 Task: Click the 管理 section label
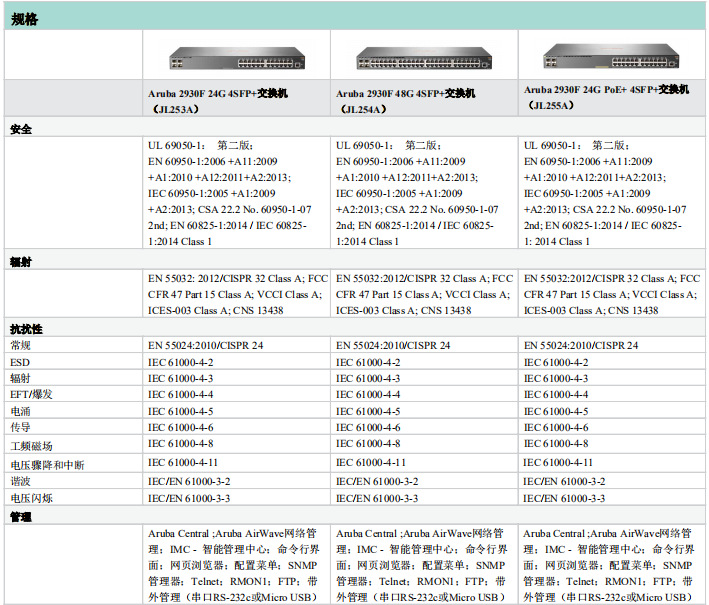pyautogui.click(x=21, y=517)
